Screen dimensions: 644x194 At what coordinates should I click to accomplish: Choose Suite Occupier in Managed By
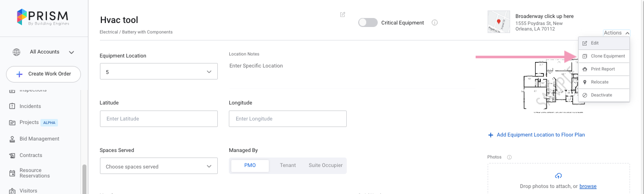[x=326, y=165]
